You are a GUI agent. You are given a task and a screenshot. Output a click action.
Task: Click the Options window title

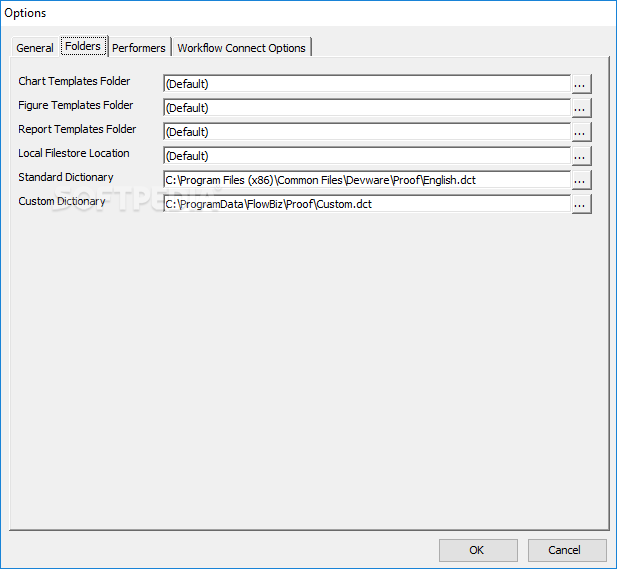pyautogui.click(x=25, y=13)
